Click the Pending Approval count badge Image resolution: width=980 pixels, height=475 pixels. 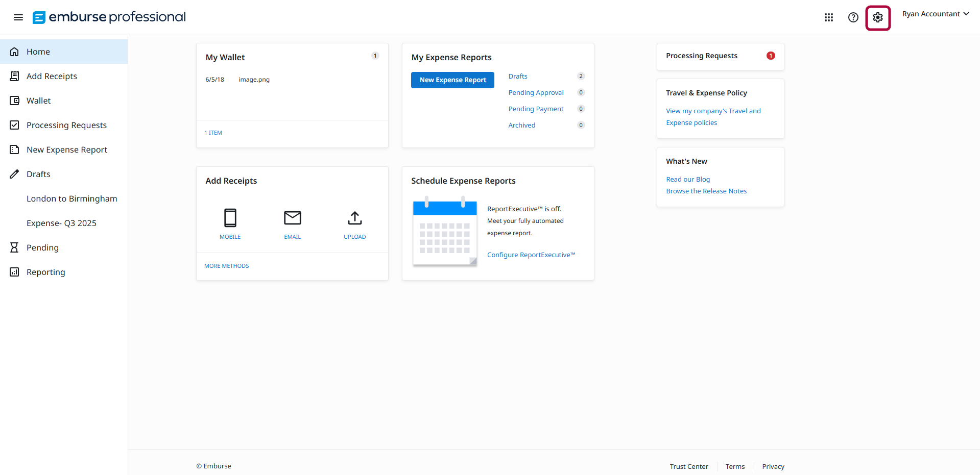[x=581, y=92]
